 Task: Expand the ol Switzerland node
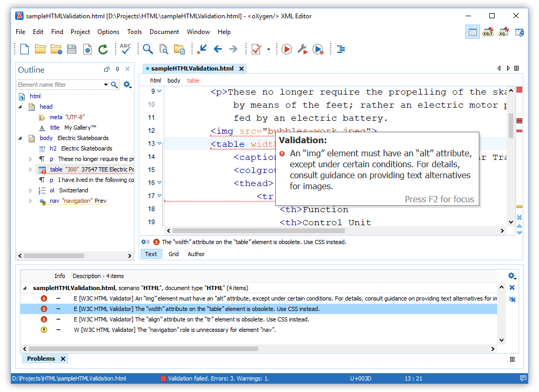(30, 190)
